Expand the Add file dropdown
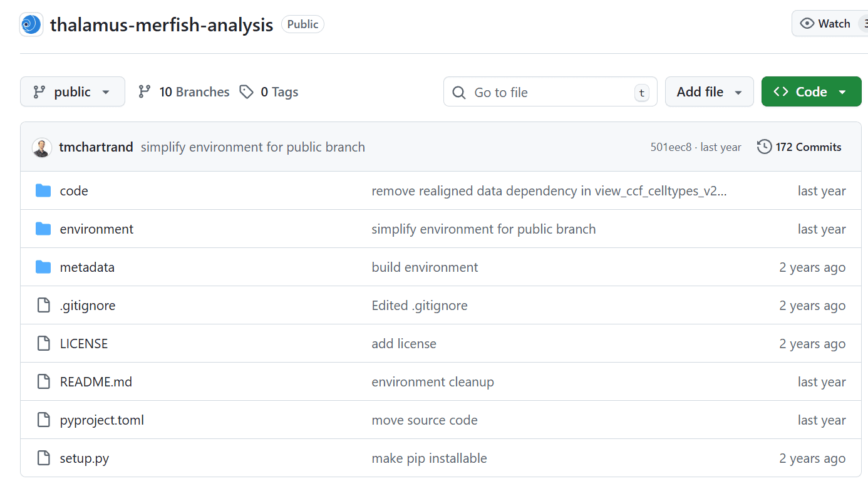The height and width of the screenshot is (491, 868). click(x=709, y=92)
